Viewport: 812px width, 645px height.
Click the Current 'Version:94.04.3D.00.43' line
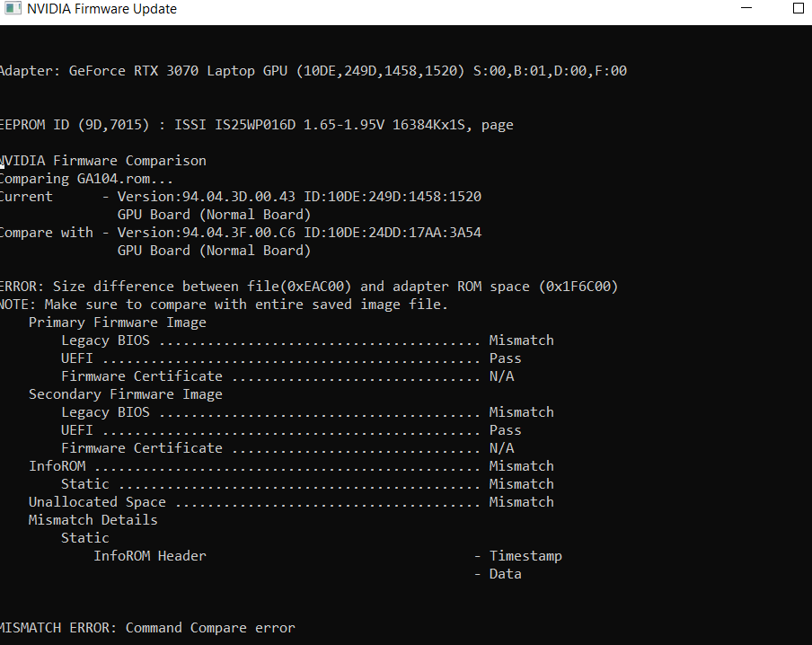pyautogui.click(x=241, y=197)
